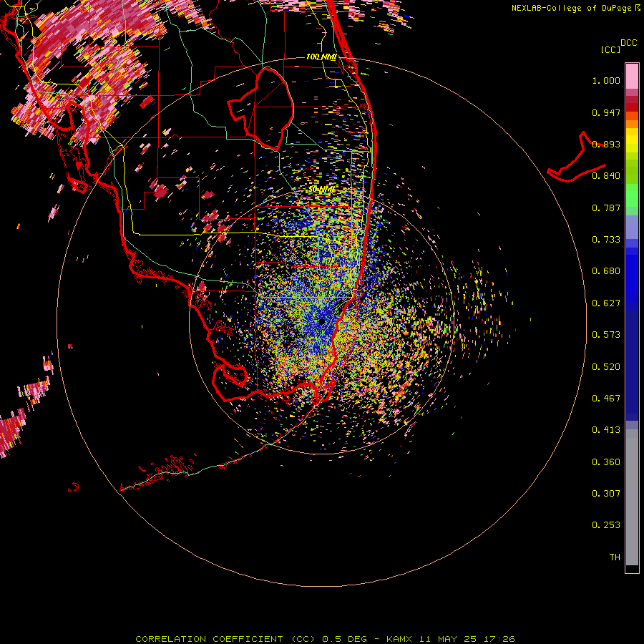Viewport: 644px width, 644px height.
Task: Pick the light pink swatch on color bar
Action: (x=632, y=76)
